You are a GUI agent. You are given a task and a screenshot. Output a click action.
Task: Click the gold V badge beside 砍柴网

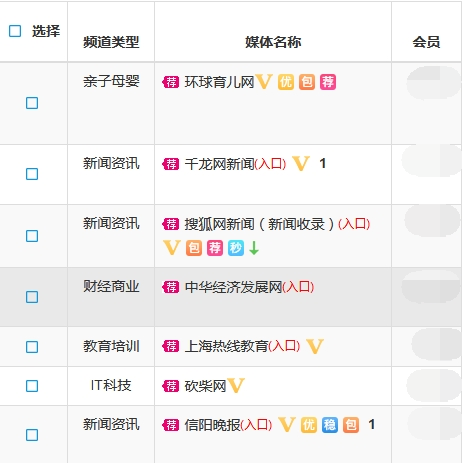click(236, 386)
